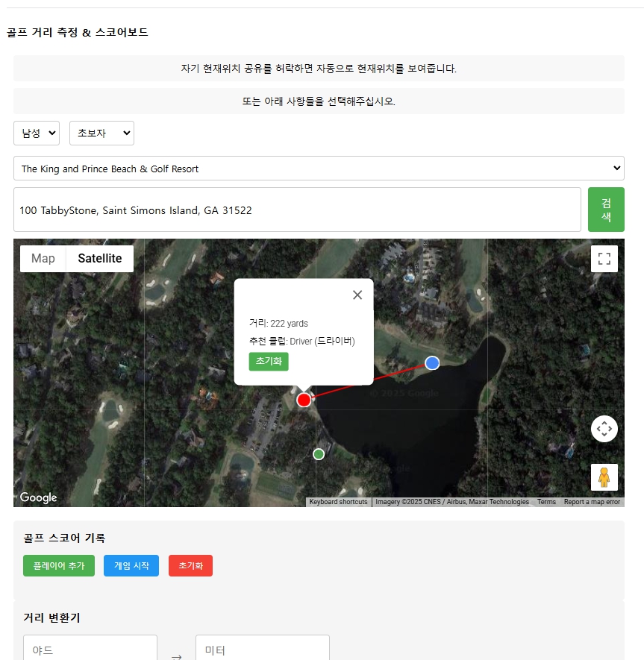Click the red 초기화 scoreboard button
The image size is (644, 660).
pyautogui.click(x=190, y=566)
